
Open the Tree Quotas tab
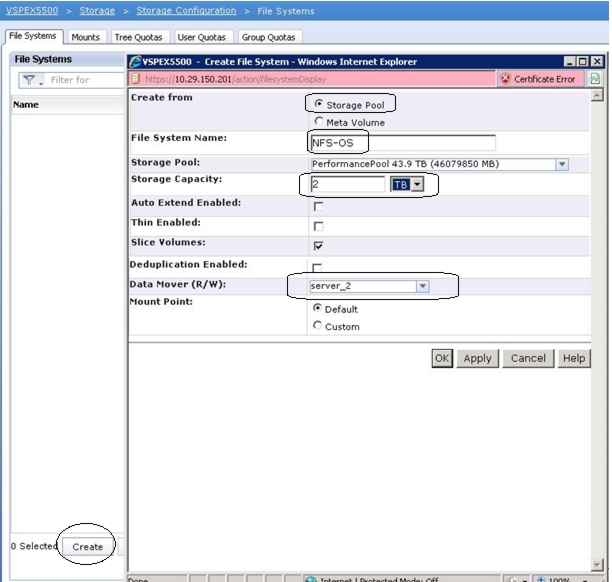139,37
